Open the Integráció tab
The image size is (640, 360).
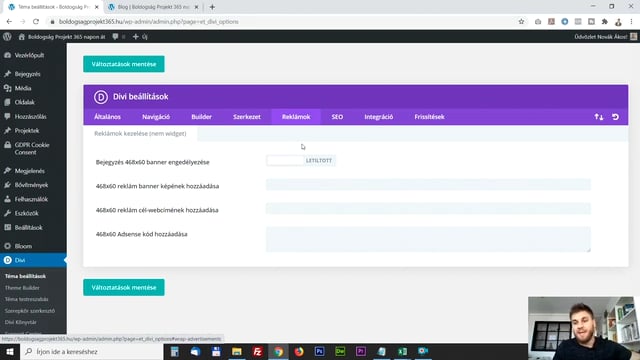pyautogui.click(x=379, y=117)
